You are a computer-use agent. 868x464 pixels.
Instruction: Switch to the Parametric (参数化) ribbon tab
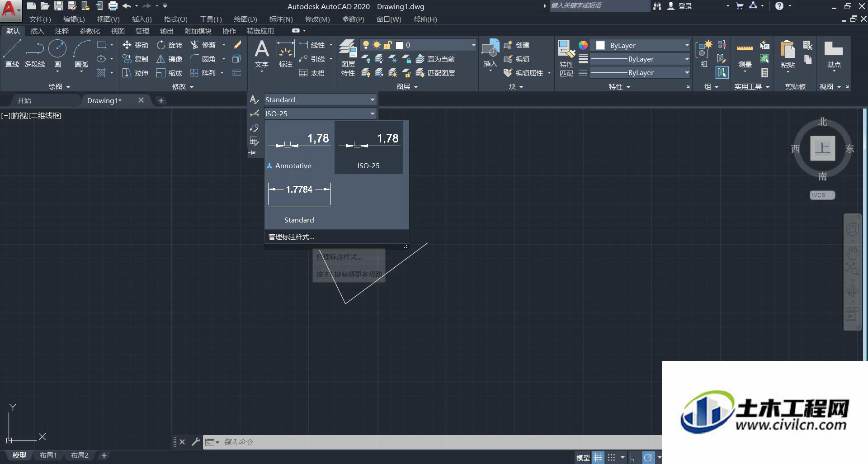90,31
